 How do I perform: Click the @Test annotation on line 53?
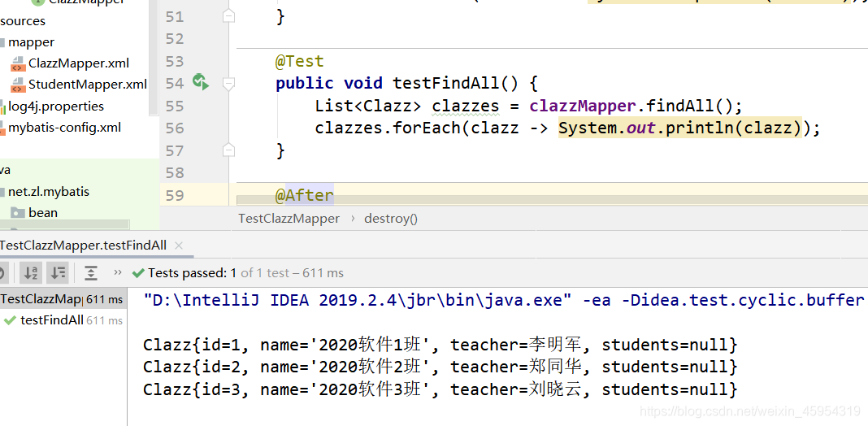(x=299, y=61)
